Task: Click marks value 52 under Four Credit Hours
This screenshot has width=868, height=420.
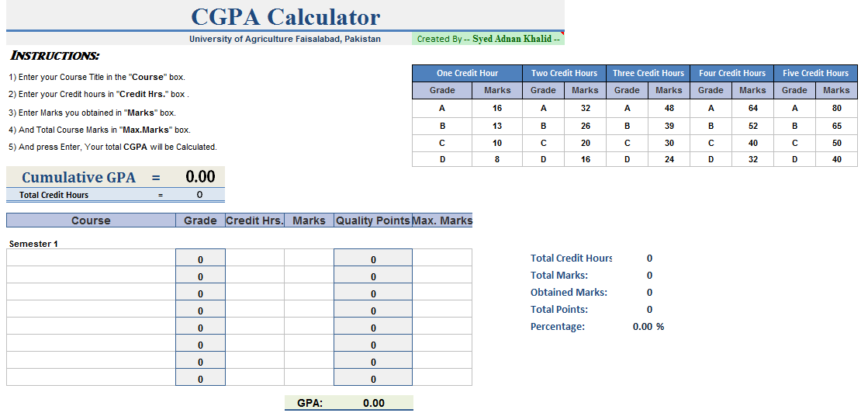Action: coord(753,126)
